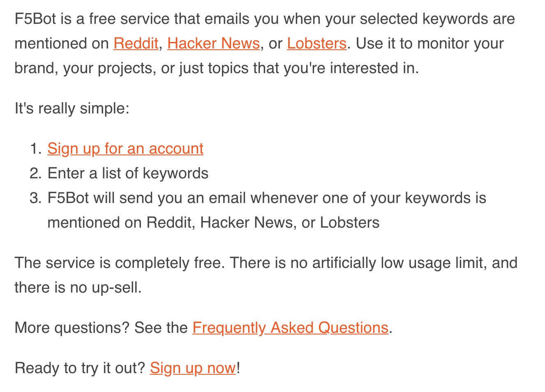Select the 'Enter a list of keywords' step

128,173
